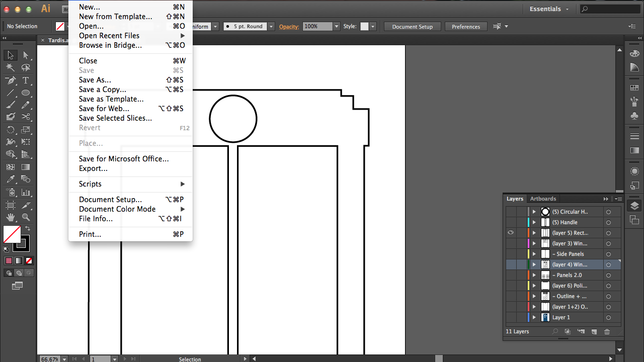Choose Print... in the File menu
644x362 pixels.
[130, 234]
